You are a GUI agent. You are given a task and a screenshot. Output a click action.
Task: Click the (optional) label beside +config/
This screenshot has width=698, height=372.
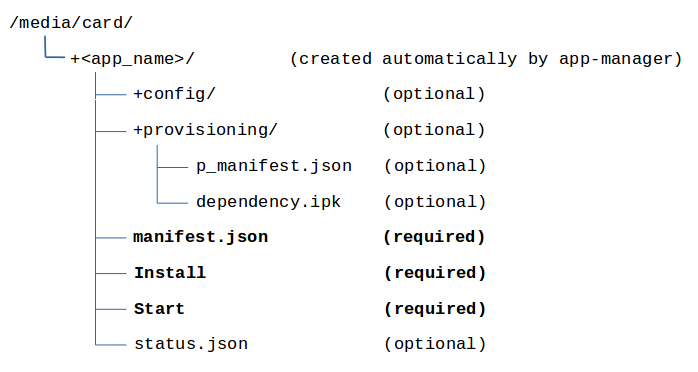[x=434, y=94]
